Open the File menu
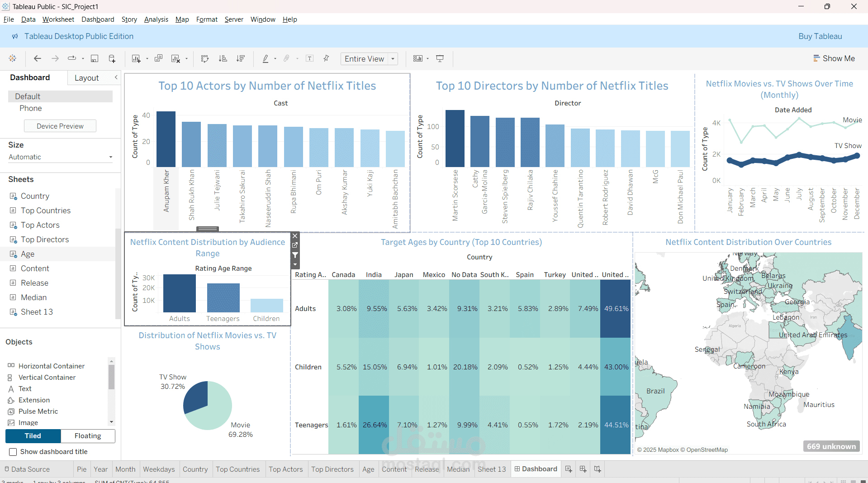868x483 pixels. click(9, 19)
